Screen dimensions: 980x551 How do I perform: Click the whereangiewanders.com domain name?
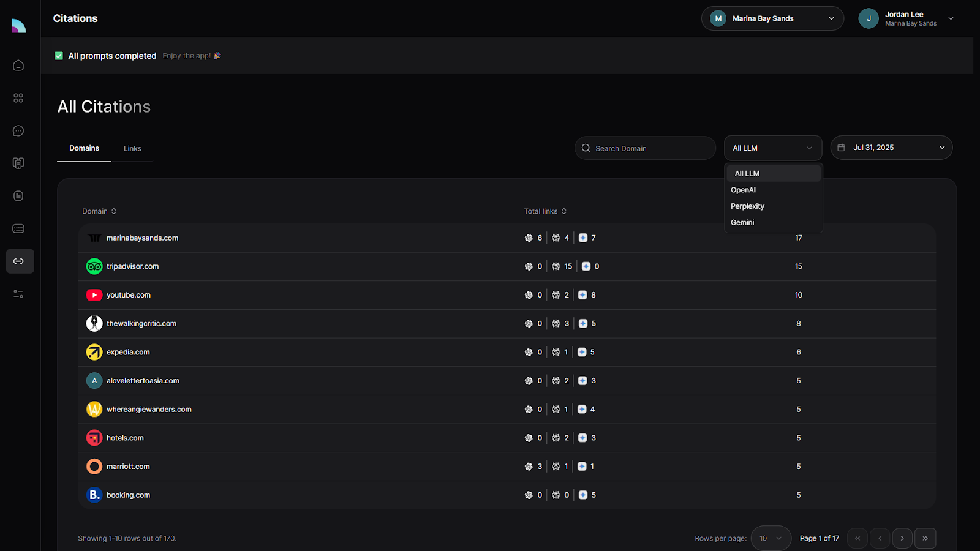tap(149, 409)
